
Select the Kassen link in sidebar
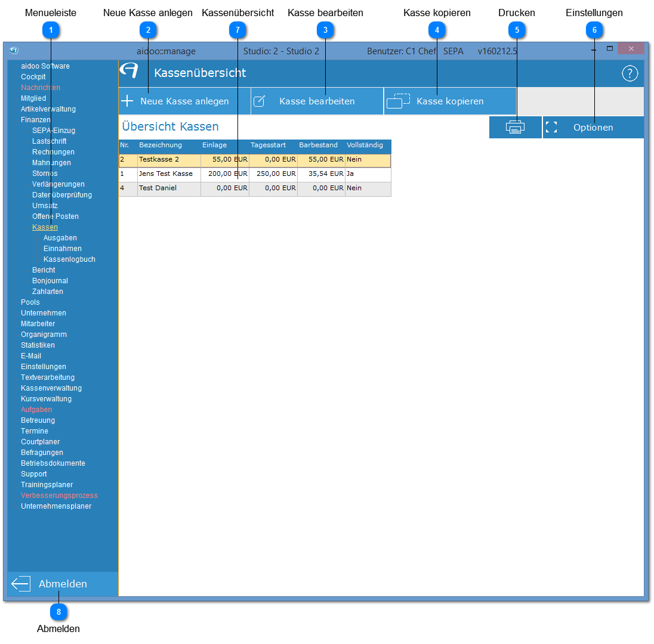(x=45, y=227)
